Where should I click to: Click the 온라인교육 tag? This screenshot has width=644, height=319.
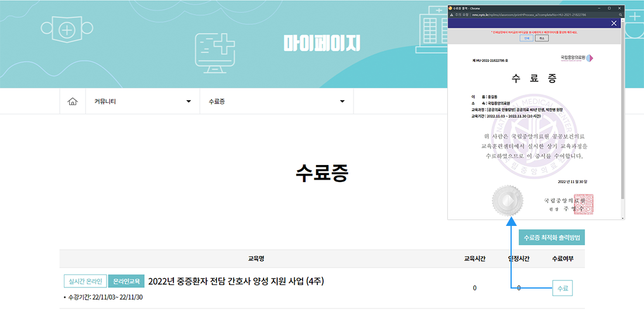click(126, 281)
